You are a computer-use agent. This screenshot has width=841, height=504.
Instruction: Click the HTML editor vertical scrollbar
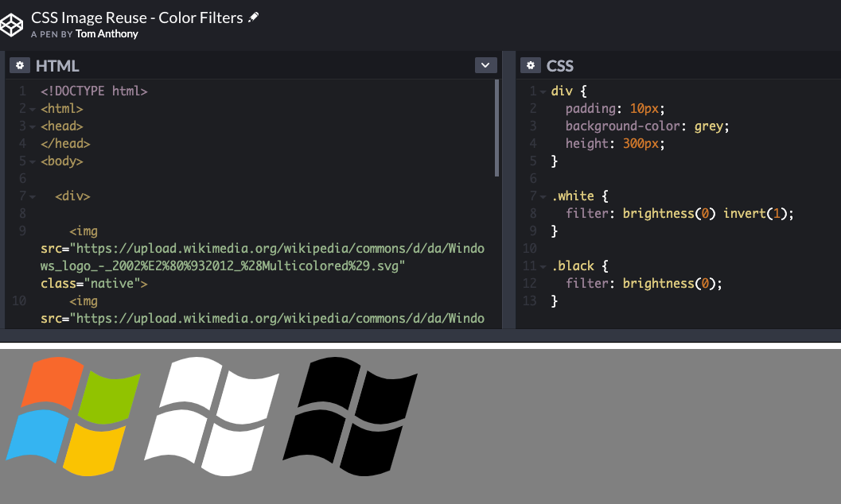coord(496,127)
